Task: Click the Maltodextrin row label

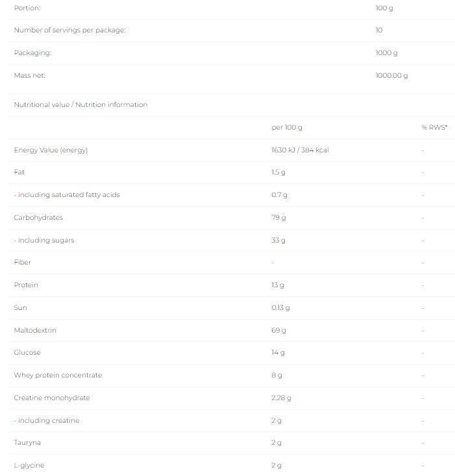Action: point(35,330)
